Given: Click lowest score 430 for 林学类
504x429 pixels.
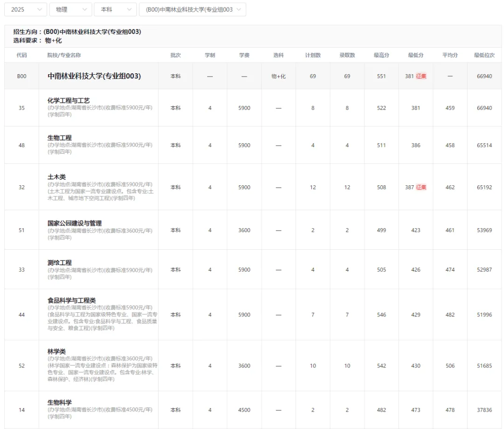Looking at the screenshot, I should click(x=416, y=366).
